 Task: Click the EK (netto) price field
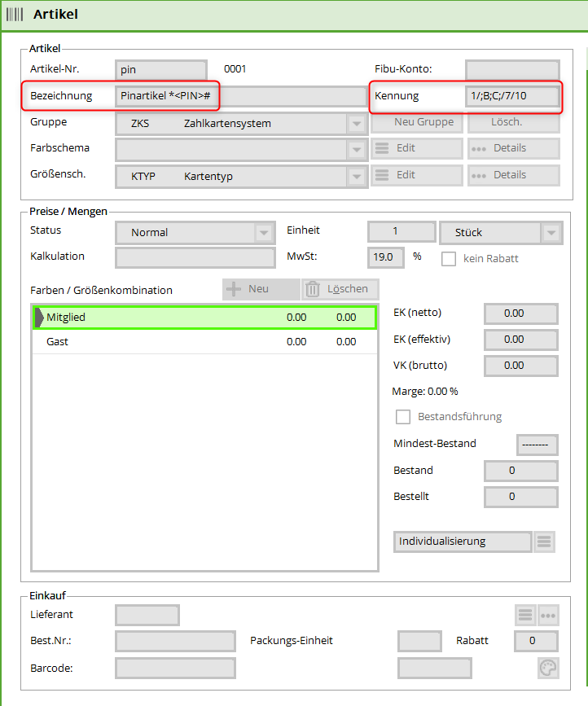point(521,314)
